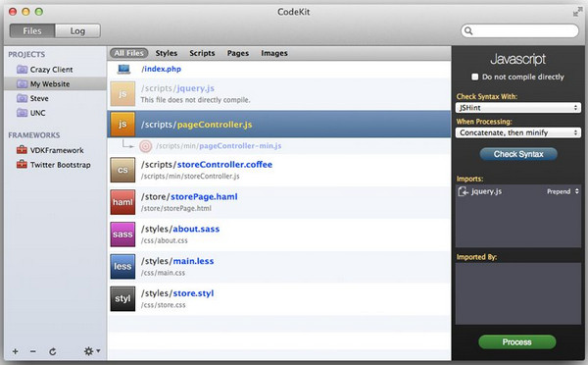Select the Steve project name
This screenshot has height=365, width=588.
(39, 98)
